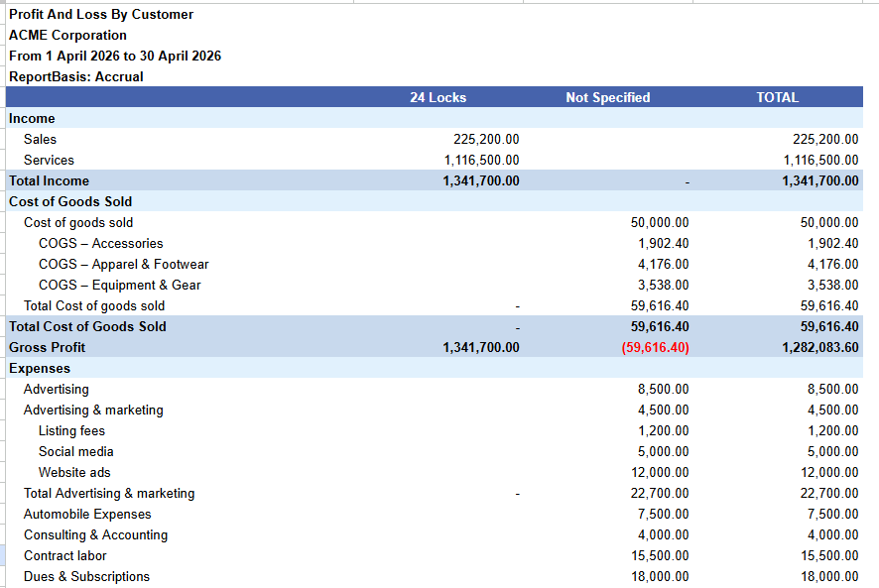The width and height of the screenshot is (879, 588).
Task: Click Gross Profit total 1,282,083.60
Action: point(820,347)
